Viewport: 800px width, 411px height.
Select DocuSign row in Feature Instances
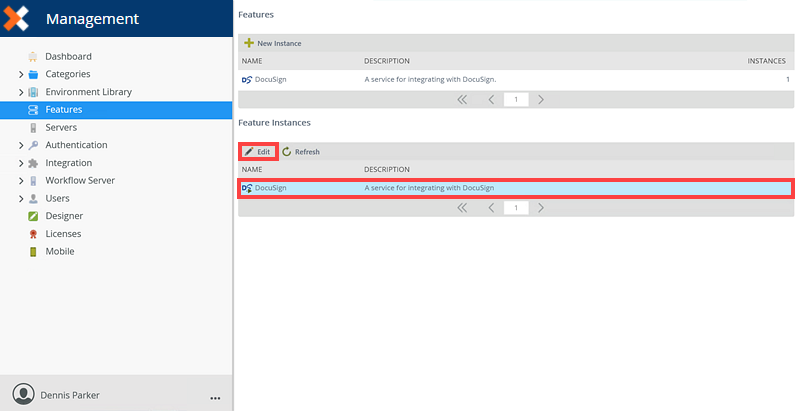pos(516,188)
